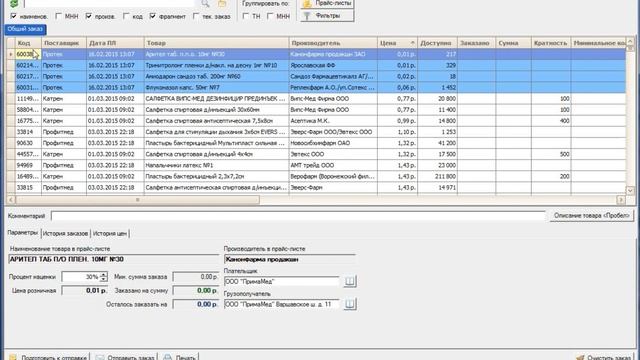The image size is (640, 360).
Task: Click Отправить заказ button
Action: click(125, 357)
